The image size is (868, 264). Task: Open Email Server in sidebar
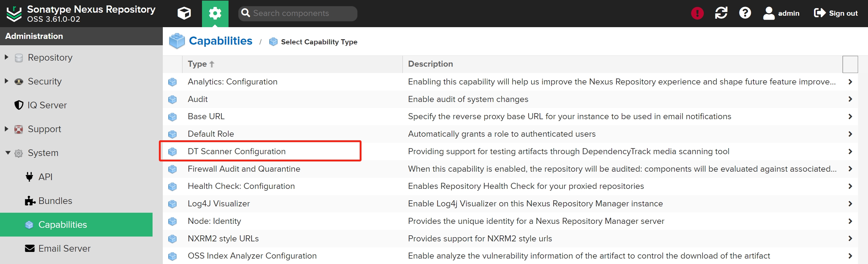(x=64, y=249)
